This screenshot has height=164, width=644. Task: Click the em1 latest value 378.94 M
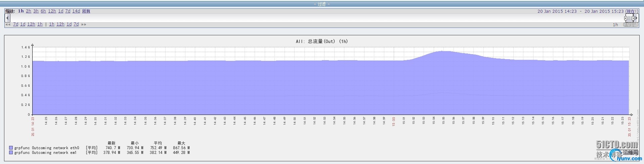pos(112,153)
